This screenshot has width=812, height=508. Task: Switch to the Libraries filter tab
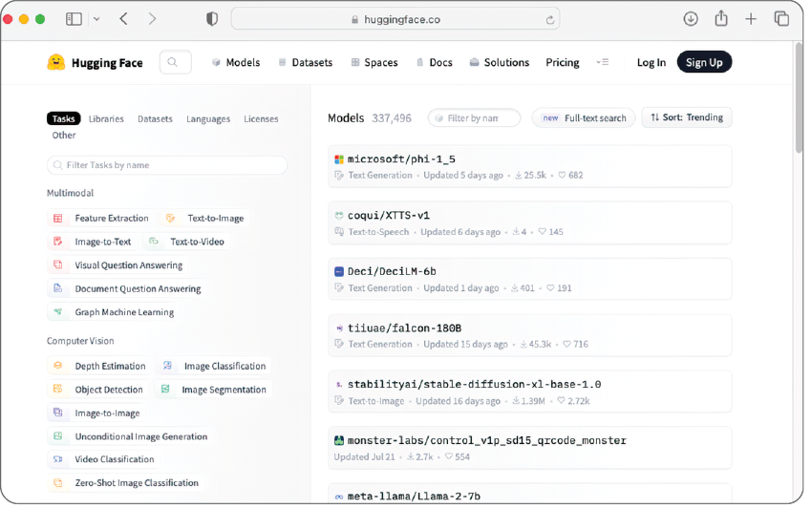pos(106,118)
